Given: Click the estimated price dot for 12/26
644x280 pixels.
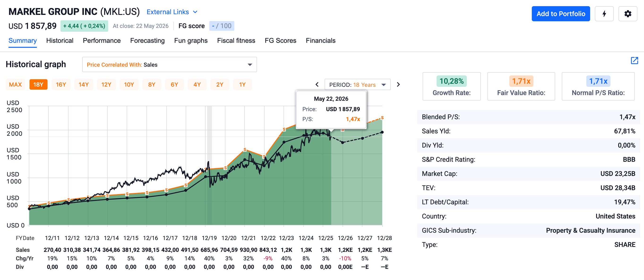Looking at the screenshot, I should pos(343,142).
